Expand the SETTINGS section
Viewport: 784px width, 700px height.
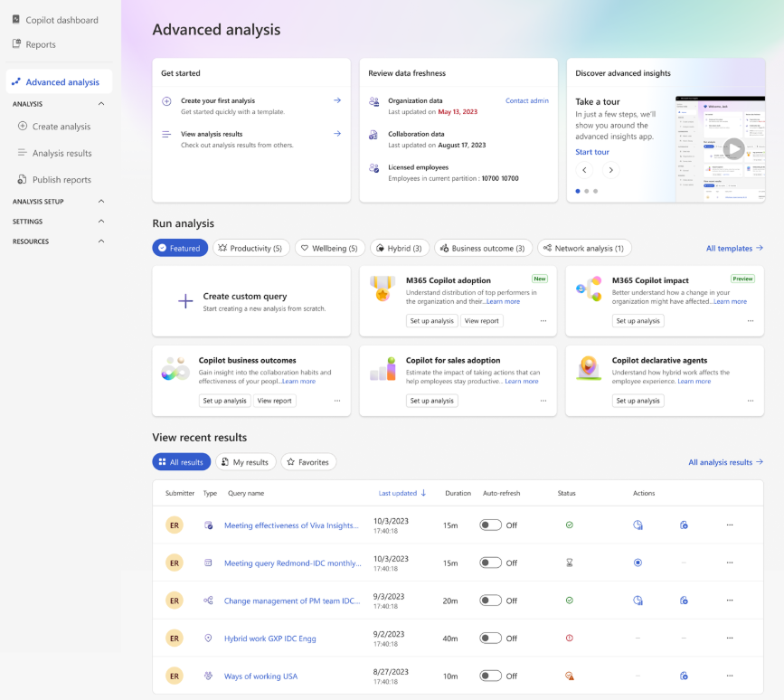pyautogui.click(x=101, y=221)
